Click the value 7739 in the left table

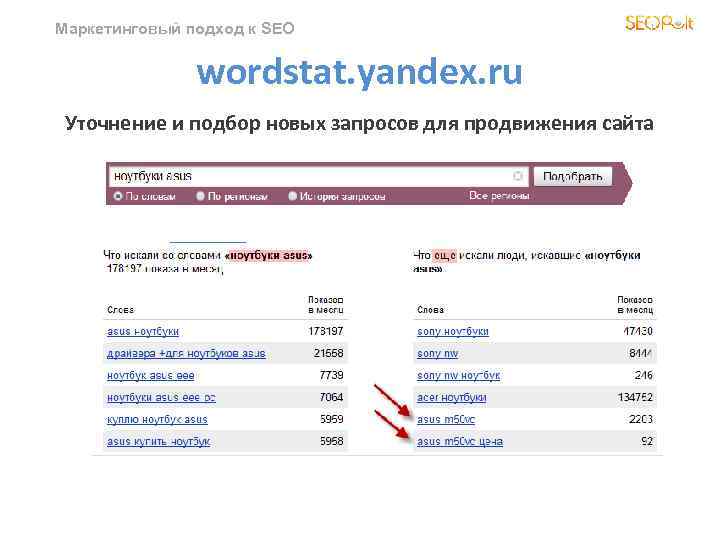pyautogui.click(x=331, y=376)
